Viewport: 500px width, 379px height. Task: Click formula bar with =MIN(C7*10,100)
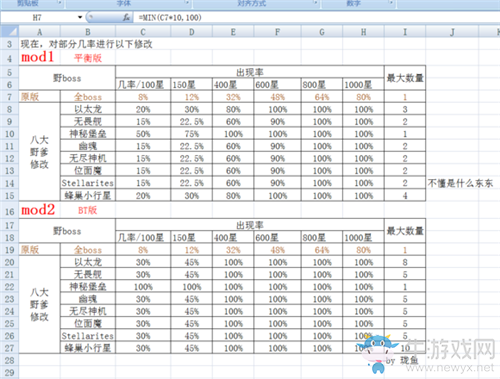[x=316, y=17]
